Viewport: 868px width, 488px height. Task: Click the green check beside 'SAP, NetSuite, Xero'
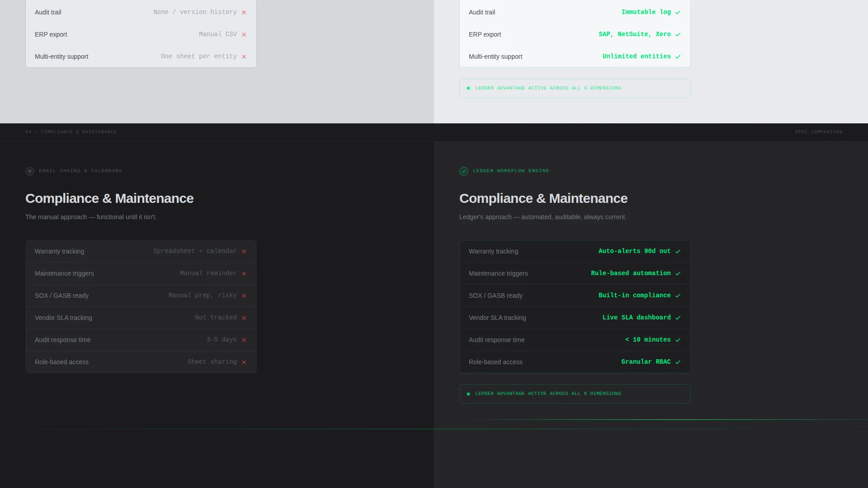point(678,35)
